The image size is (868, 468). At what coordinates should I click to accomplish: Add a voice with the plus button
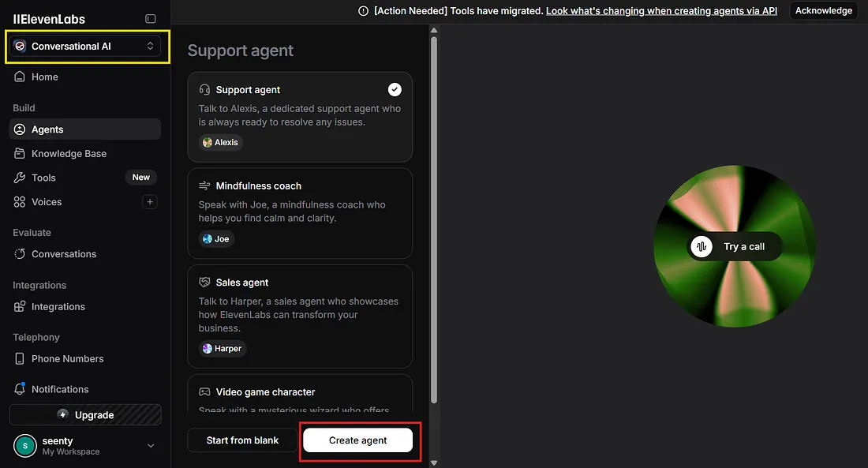[149, 201]
